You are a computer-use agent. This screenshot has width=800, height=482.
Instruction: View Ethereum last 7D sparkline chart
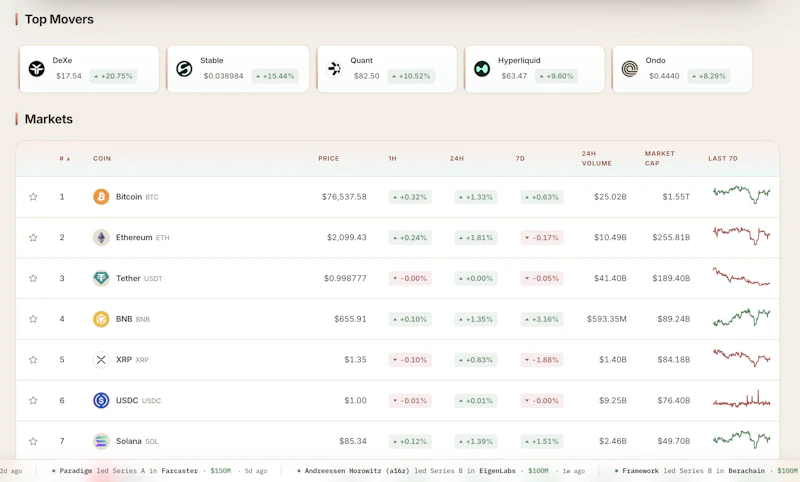[741, 235]
